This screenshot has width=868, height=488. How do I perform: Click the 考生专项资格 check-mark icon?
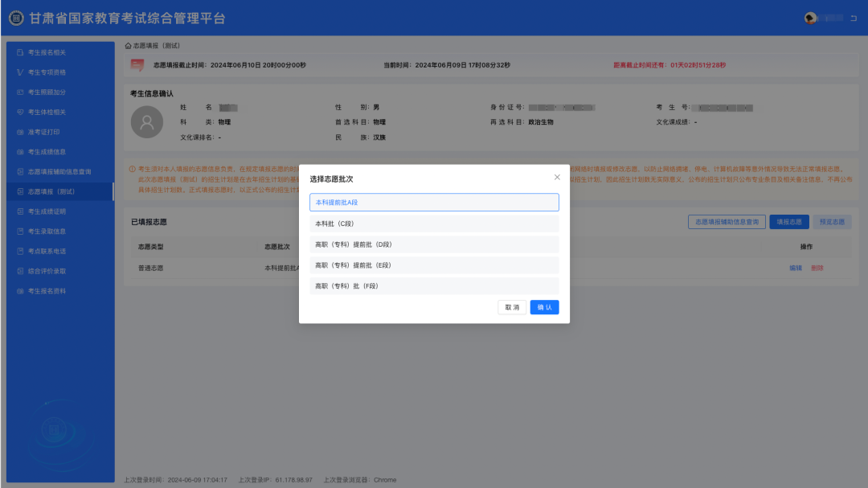[20, 72]
